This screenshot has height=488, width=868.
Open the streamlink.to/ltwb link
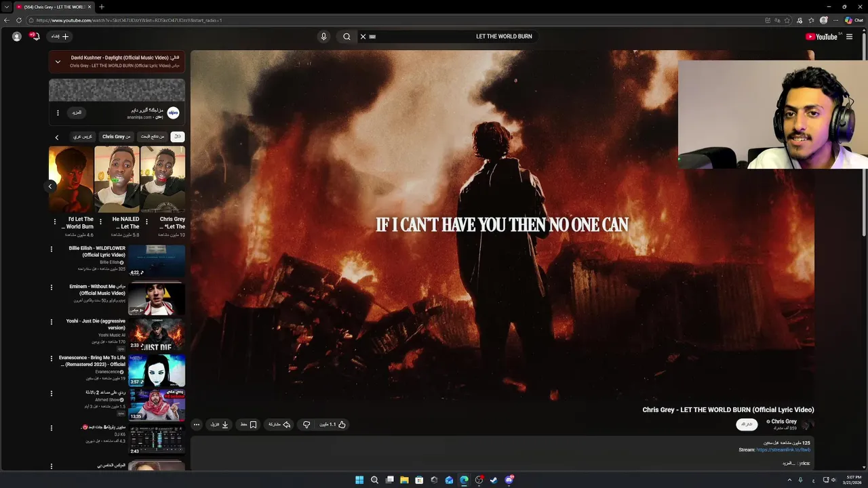click(x=783, y=450)
